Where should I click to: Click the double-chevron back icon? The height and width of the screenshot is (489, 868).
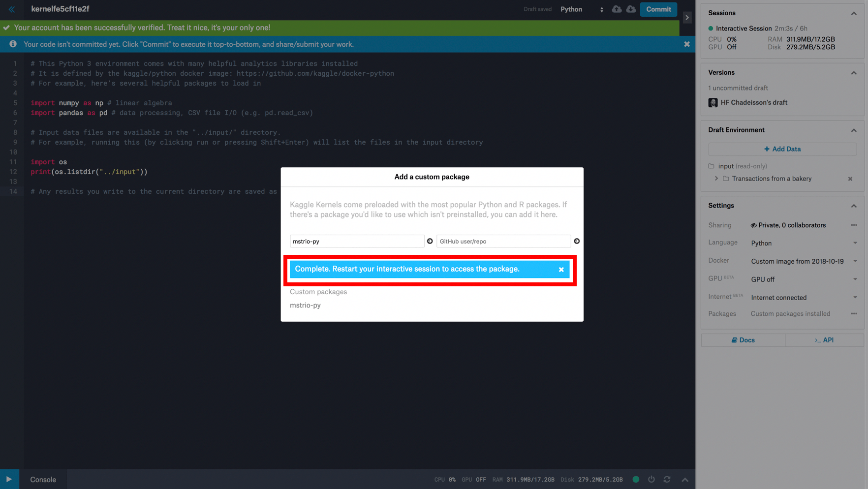(x=12, y=9)
